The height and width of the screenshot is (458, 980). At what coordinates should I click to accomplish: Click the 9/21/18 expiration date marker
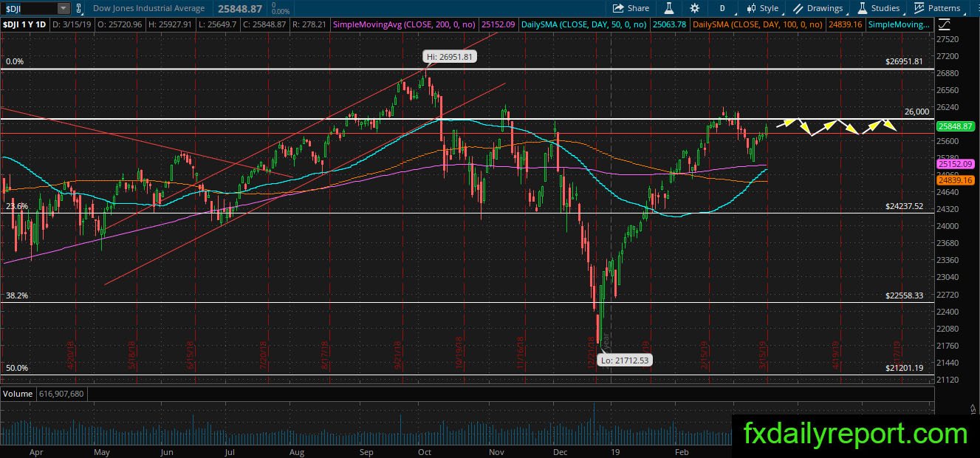coord(397,355)
